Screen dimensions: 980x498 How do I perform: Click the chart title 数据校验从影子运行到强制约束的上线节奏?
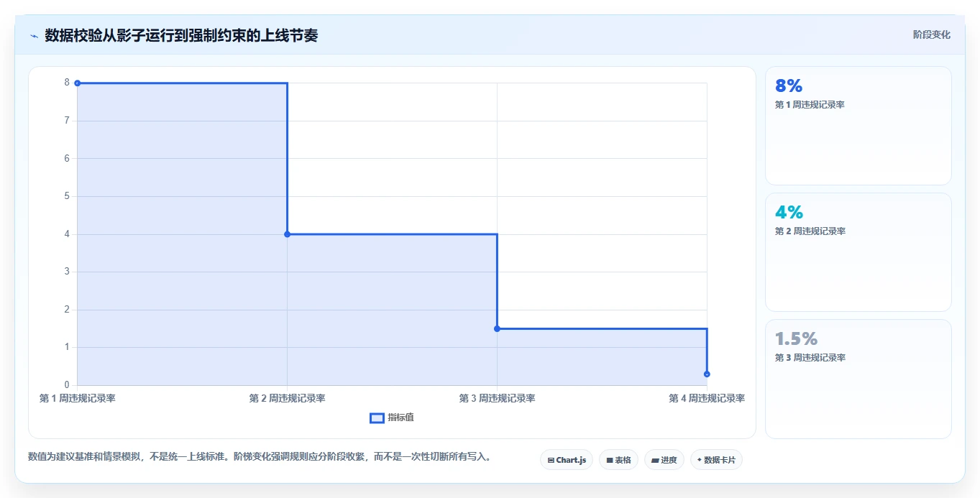(x=181, y=35)
